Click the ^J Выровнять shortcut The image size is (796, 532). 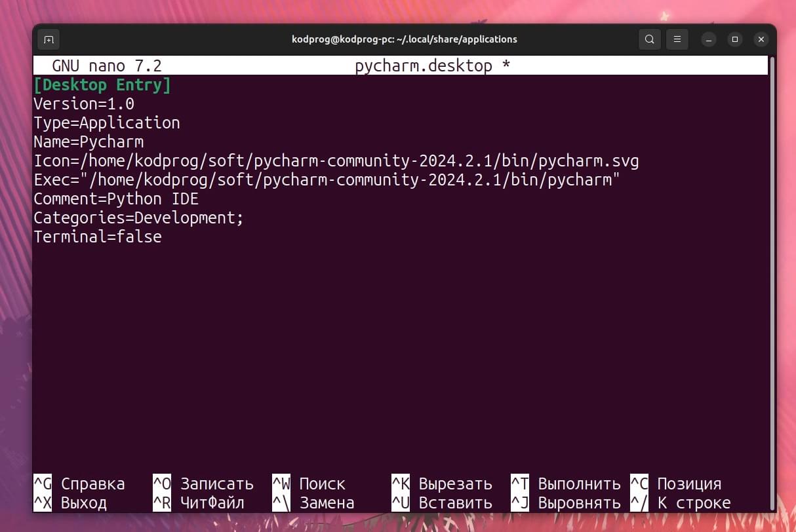(x=566, y=503)
